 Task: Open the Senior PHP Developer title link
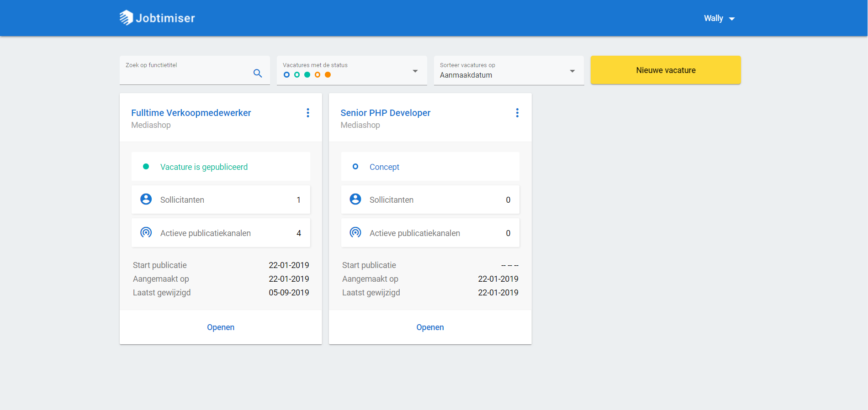[385, 113]
